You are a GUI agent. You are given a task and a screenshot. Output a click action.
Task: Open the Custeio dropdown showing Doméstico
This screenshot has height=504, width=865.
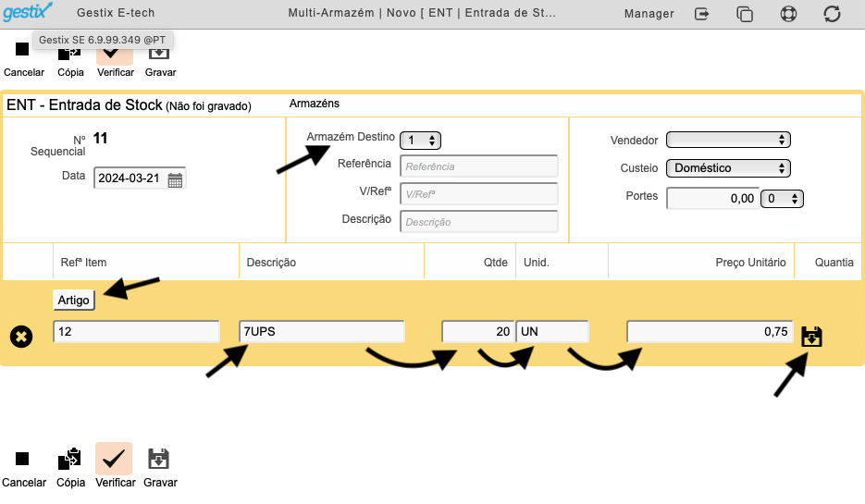click(x=728, y=168)
